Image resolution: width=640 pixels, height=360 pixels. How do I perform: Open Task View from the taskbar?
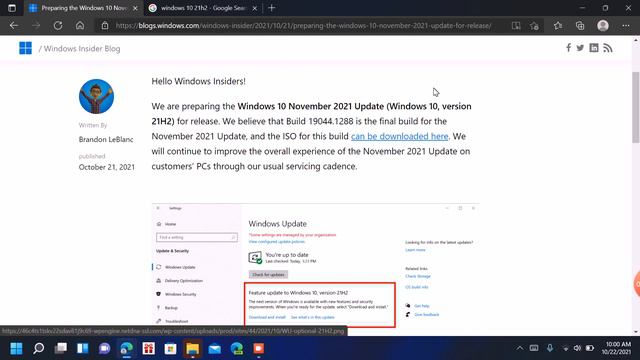[x=61, y=349]
